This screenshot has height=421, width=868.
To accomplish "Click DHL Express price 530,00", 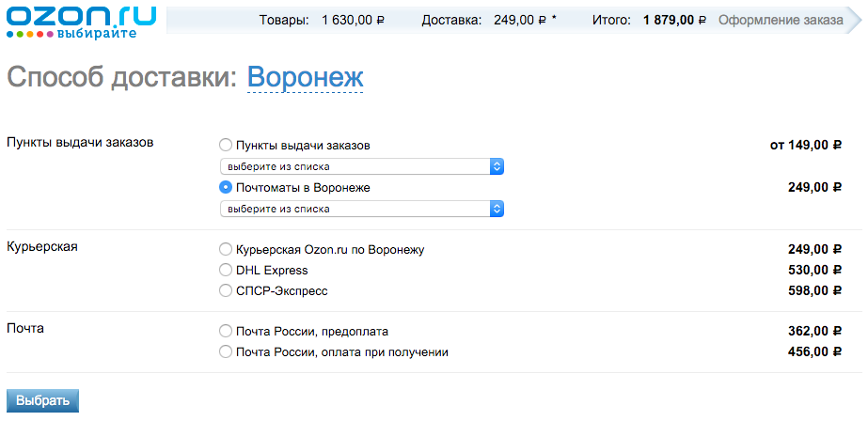I will (x=814, y=271).
